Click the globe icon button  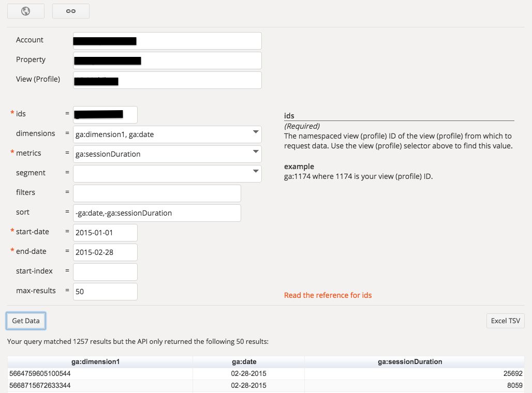pos(25,11)
